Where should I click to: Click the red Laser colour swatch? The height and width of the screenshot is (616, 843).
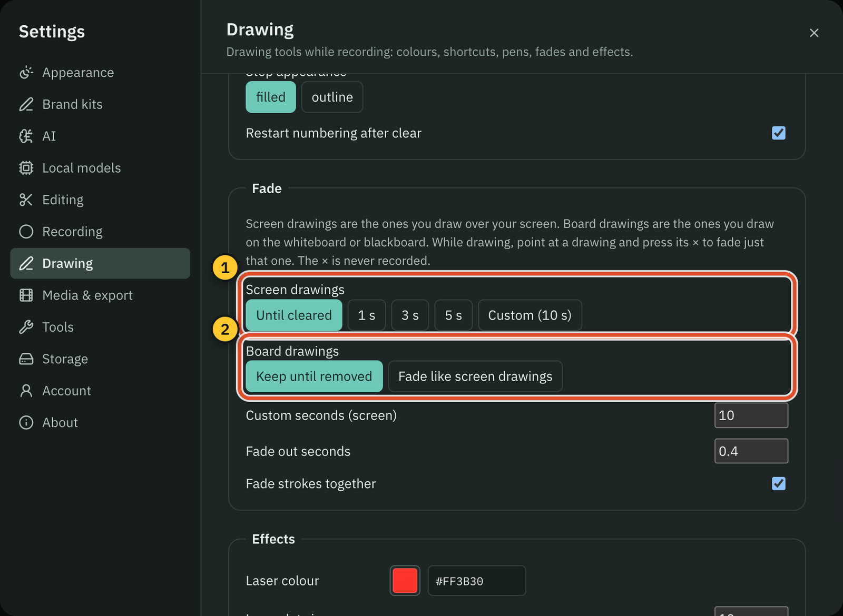click(x=405, y=581)
